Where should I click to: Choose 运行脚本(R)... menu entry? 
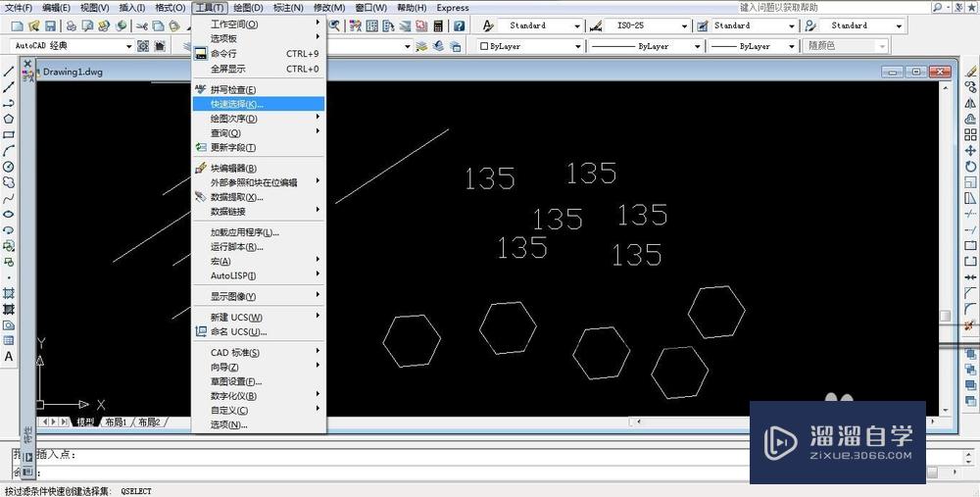(x=259, y=247)
